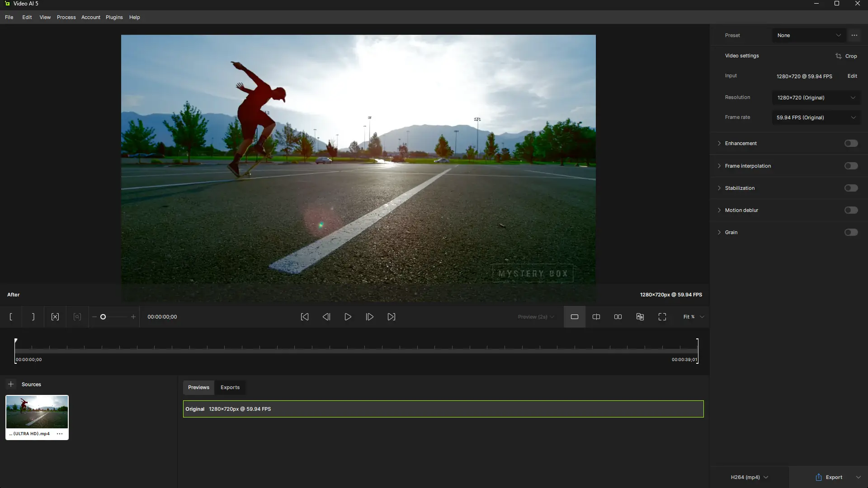Enter fullscreen preview mode
The image size is (868, 488).
[x=662, y=317]
